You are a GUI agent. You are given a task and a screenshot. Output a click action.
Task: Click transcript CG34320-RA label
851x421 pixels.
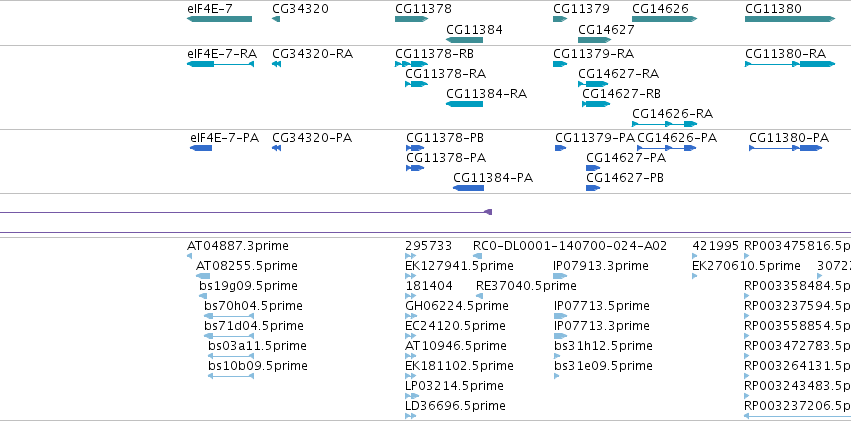[313, 54]
